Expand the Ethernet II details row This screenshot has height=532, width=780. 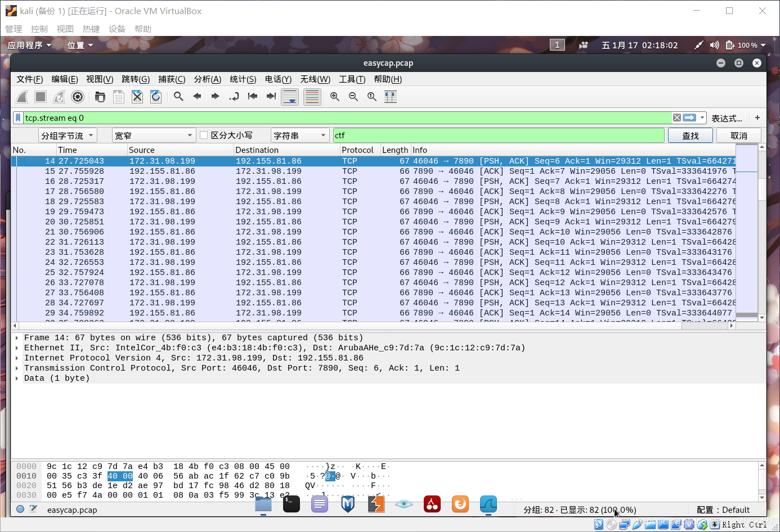pos(17,348)
